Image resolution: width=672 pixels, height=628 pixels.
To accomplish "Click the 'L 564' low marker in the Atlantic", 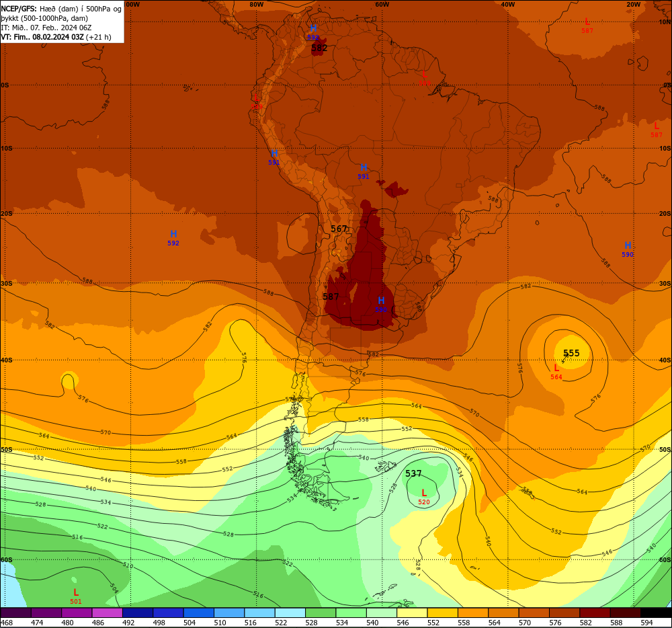I will coord(556,372).
